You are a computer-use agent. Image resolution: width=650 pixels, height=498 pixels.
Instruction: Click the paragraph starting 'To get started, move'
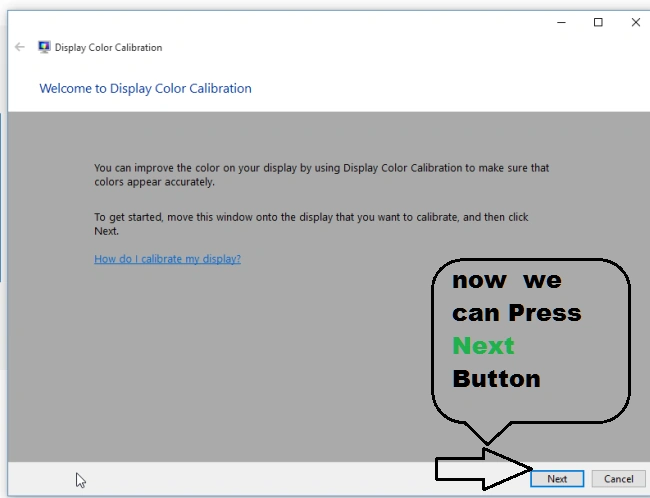tap(311, 224)
